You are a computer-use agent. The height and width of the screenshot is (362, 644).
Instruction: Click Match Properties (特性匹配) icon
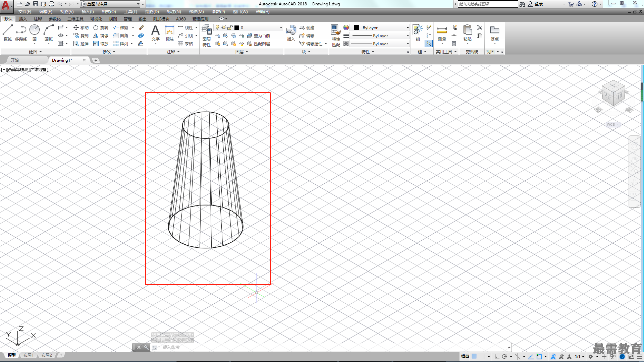pos(336,35)
